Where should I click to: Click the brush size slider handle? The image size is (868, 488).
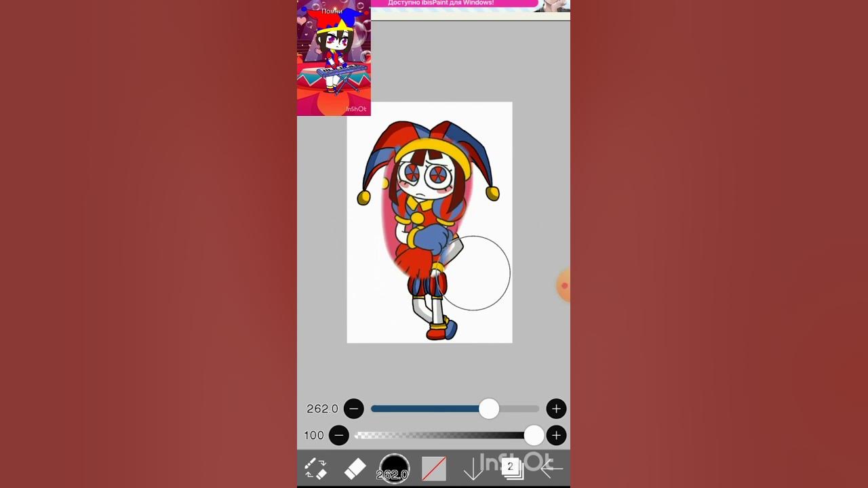coord(489,409)
